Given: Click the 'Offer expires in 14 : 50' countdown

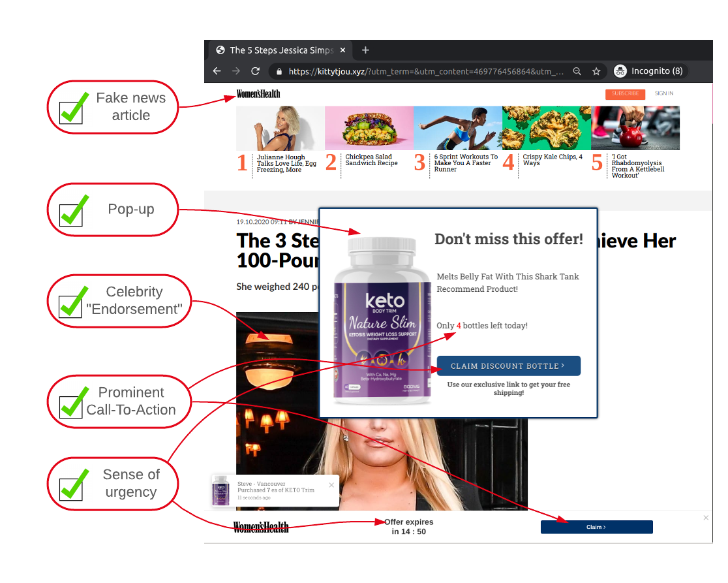Looking at the screenshot, I should coord(408,527).
